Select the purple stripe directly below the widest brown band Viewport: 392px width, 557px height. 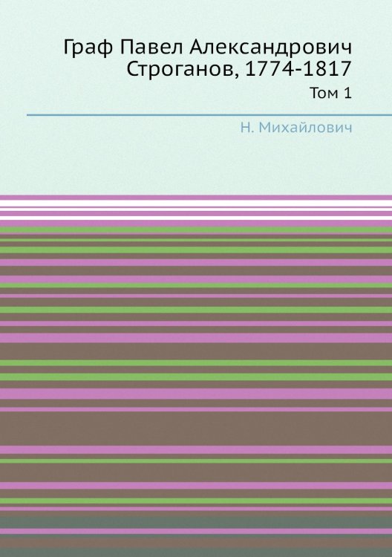click(196, 449)
